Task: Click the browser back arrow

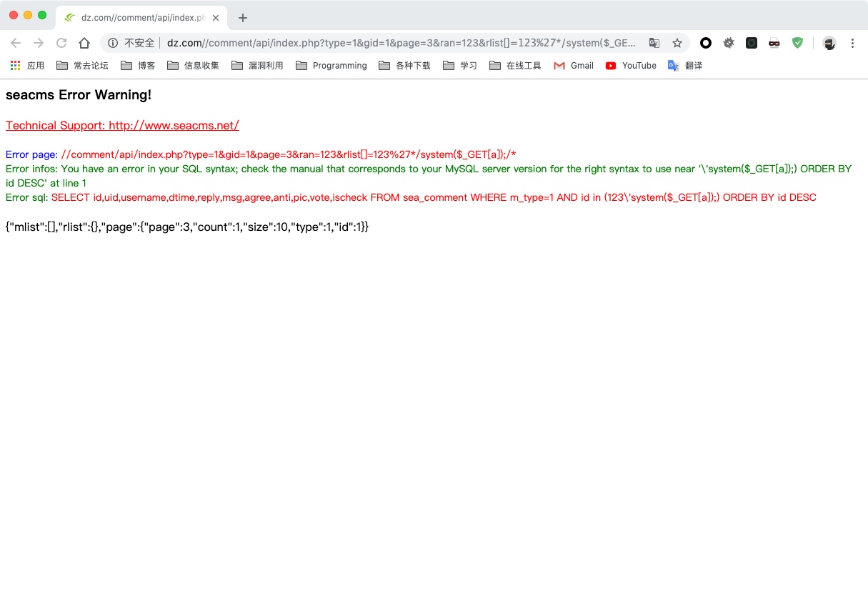Action: [16, 43]
